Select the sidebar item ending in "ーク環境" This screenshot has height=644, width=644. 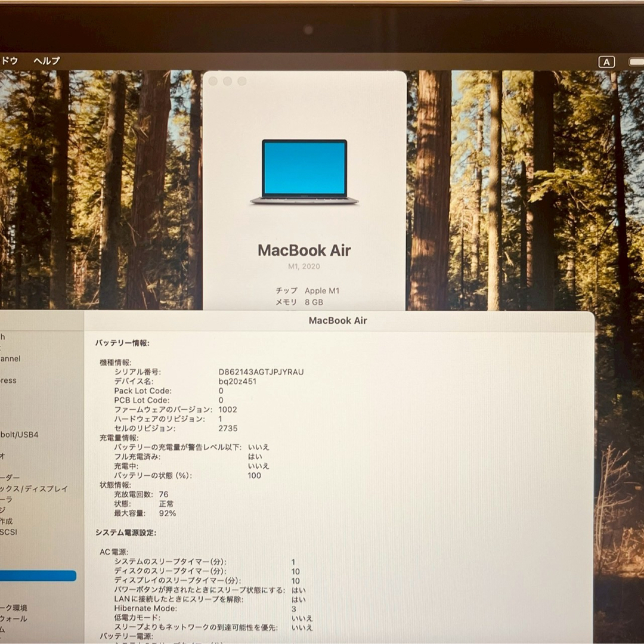click(14, 608)
